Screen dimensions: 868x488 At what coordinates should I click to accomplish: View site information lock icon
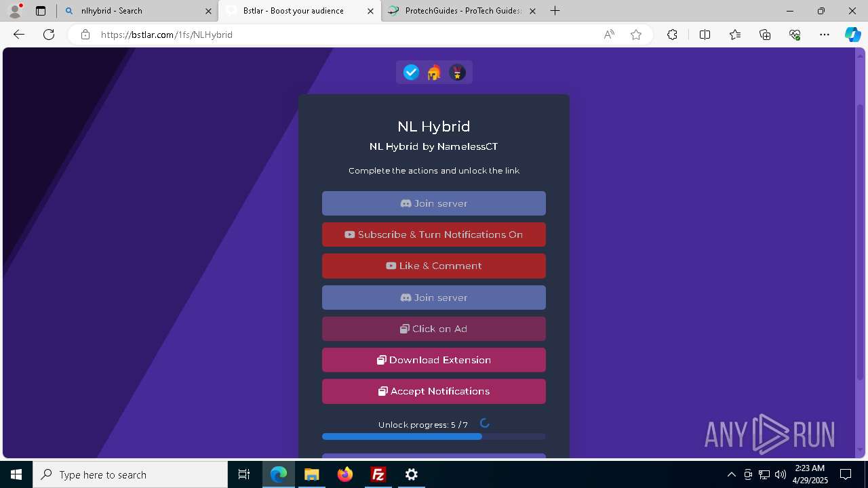coord(85,35)
